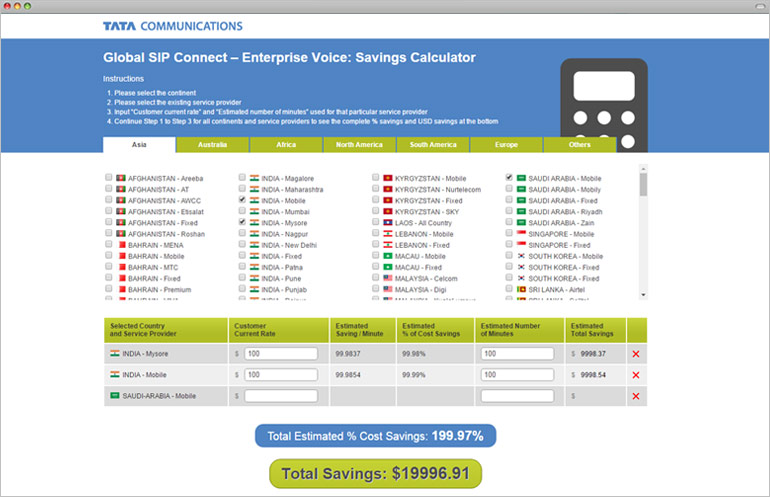Click the Total Savings green button

tap(374, 474)
